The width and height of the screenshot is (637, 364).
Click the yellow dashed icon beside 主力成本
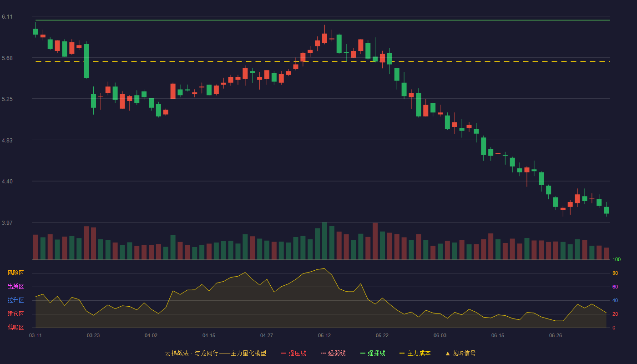[402, 353]
